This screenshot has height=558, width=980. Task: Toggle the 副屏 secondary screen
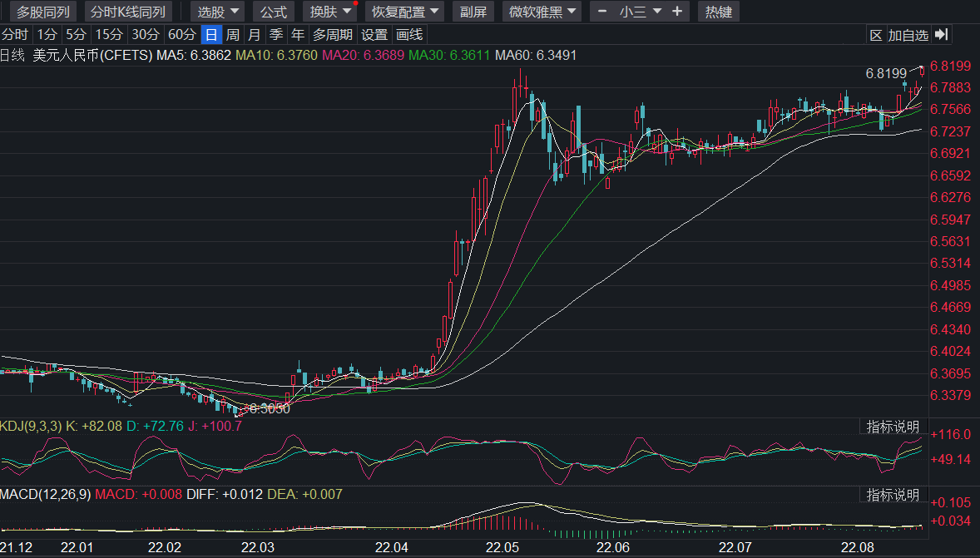[473, 12]
